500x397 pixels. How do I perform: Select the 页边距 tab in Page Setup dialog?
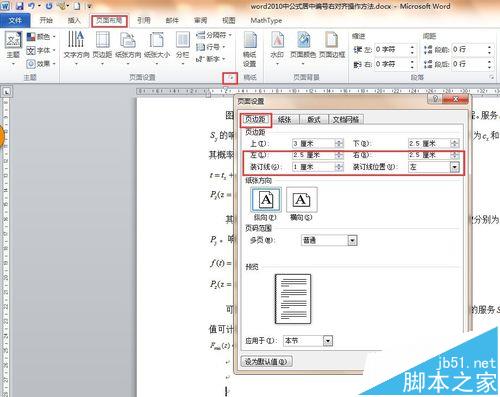click(x=255, y=120)
